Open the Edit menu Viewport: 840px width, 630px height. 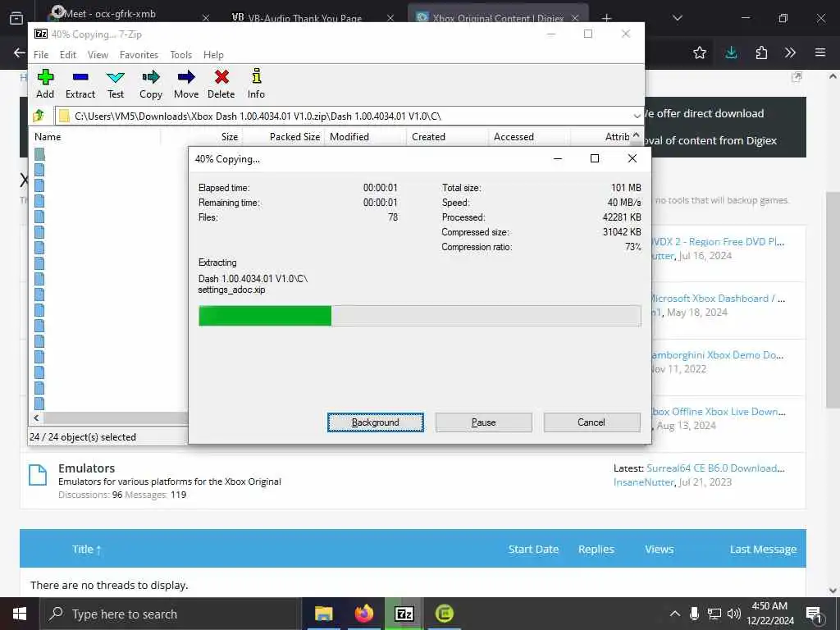tap(68, 55)
